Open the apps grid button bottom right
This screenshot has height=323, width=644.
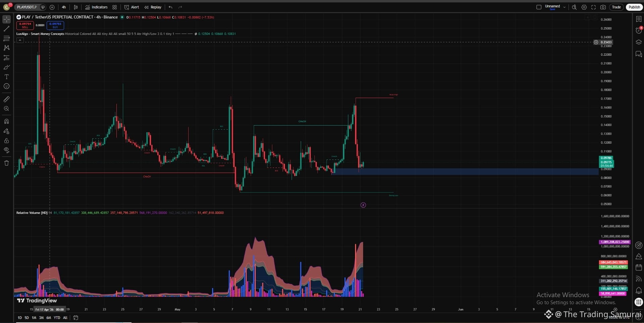coord(639,302)
